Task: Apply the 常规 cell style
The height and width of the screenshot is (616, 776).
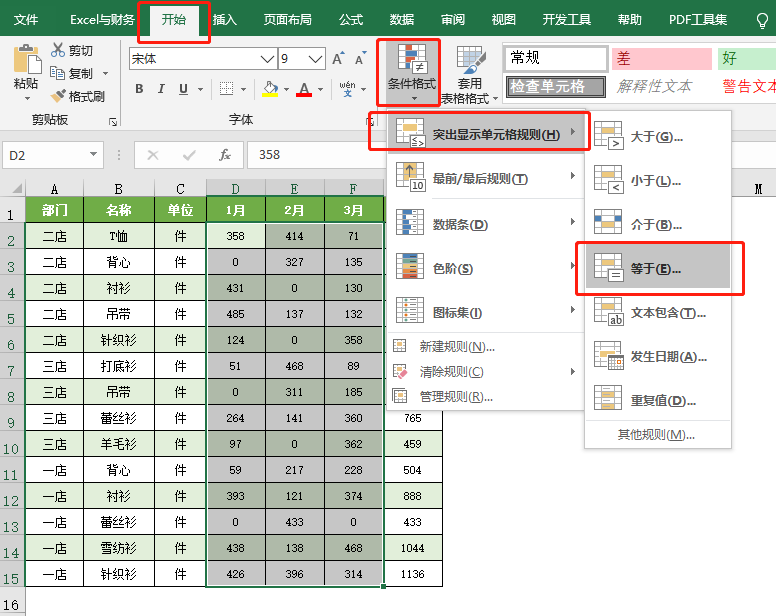Action: click(556, 58)
